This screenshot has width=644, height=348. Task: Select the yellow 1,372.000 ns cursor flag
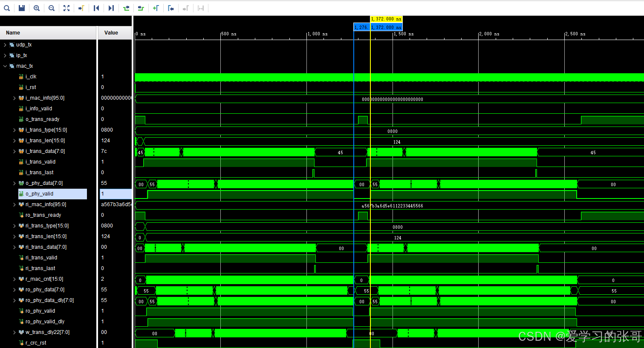pyautogui.click(x=386, y=19)
